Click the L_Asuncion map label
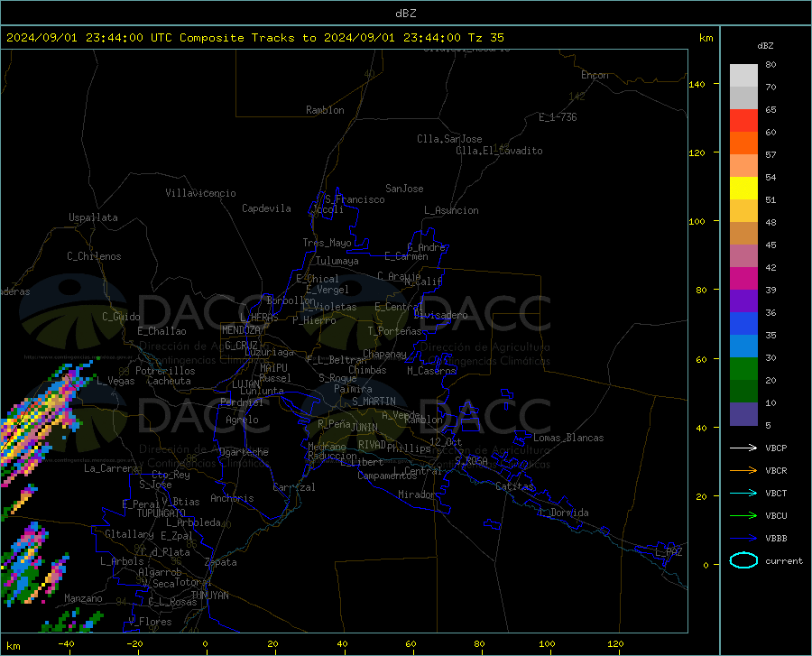Screen dimensions: 812x656 pyautogui.click(x=451, y=210)
